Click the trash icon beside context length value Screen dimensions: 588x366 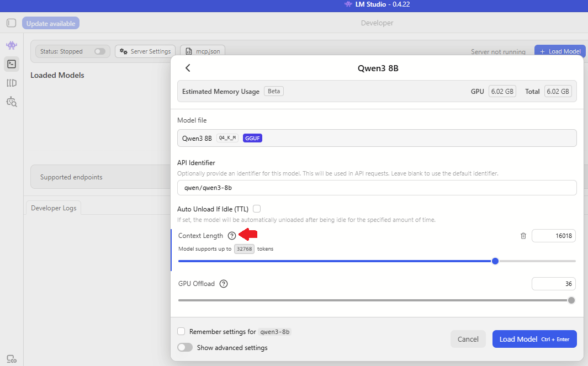pyautogui.click(x=523, y=236)
